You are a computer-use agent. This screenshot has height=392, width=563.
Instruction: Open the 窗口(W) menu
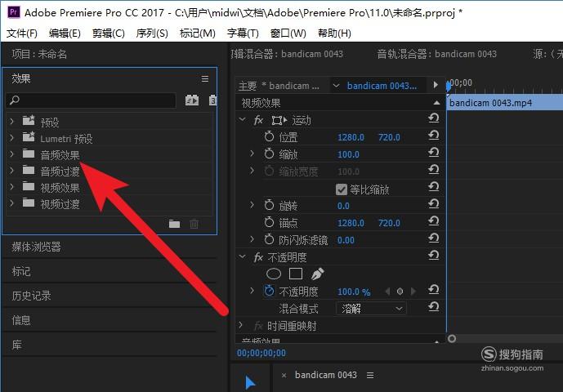pos(288,33)
